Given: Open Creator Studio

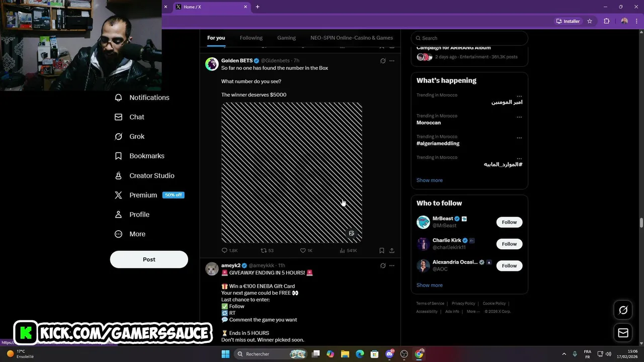Looking at the screenshot, I should 145,175.
